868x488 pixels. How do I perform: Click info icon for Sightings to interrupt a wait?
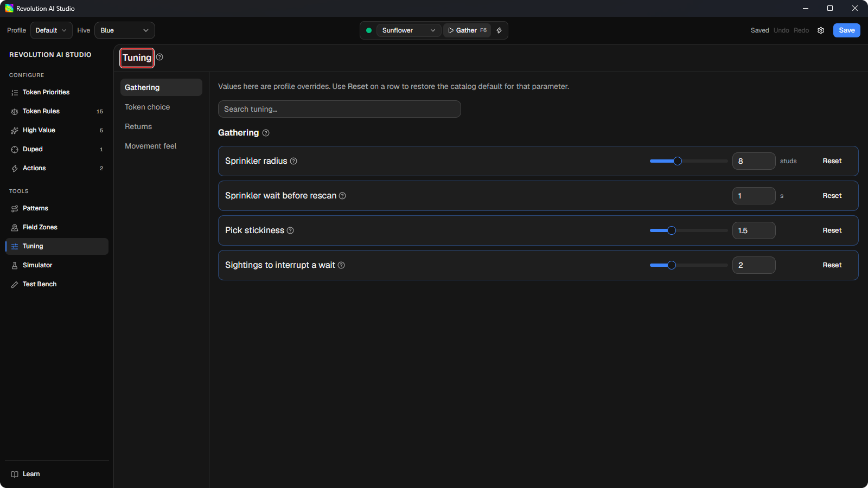(341, 265)
